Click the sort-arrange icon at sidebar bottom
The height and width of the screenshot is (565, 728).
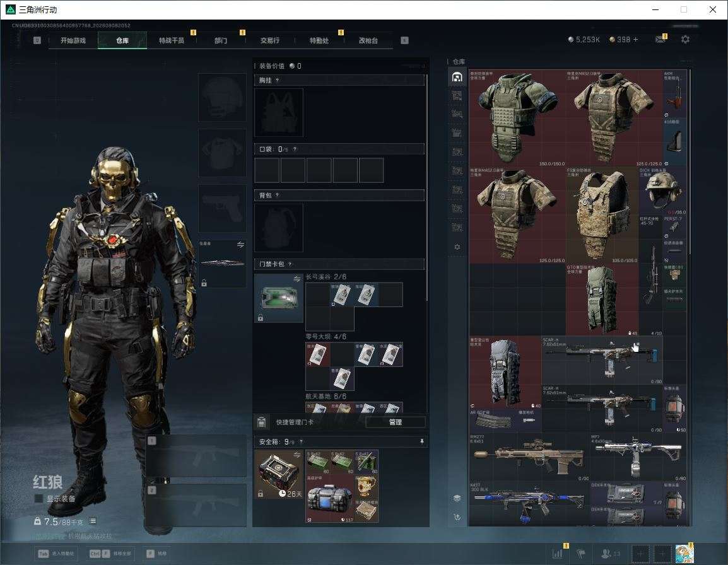click(x=457, y=516)
